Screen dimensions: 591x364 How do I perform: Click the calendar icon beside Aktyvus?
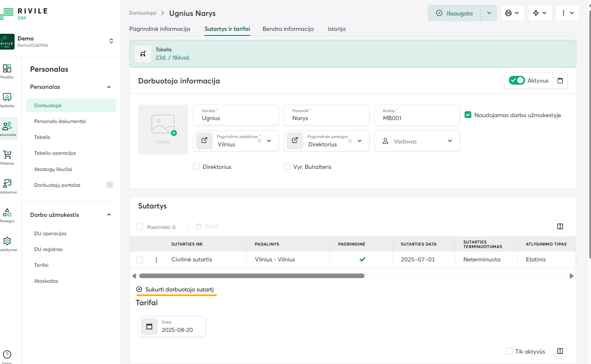click(560, 80)
